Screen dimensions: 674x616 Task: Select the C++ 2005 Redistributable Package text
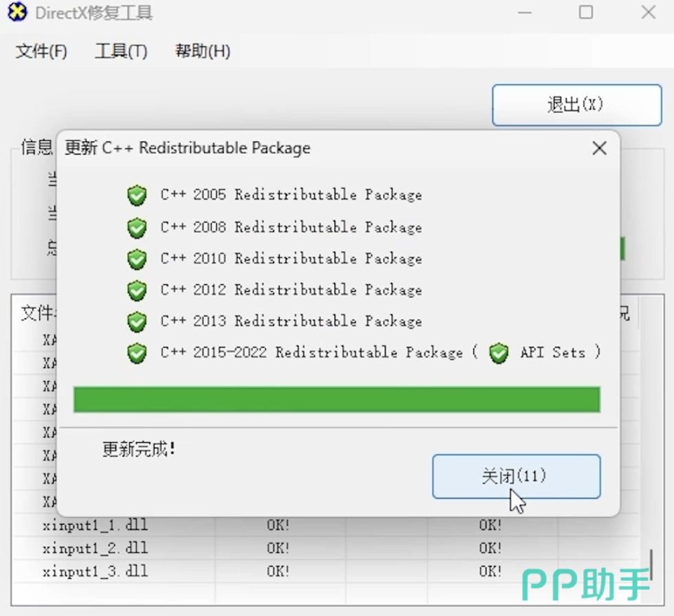point(291,194)
